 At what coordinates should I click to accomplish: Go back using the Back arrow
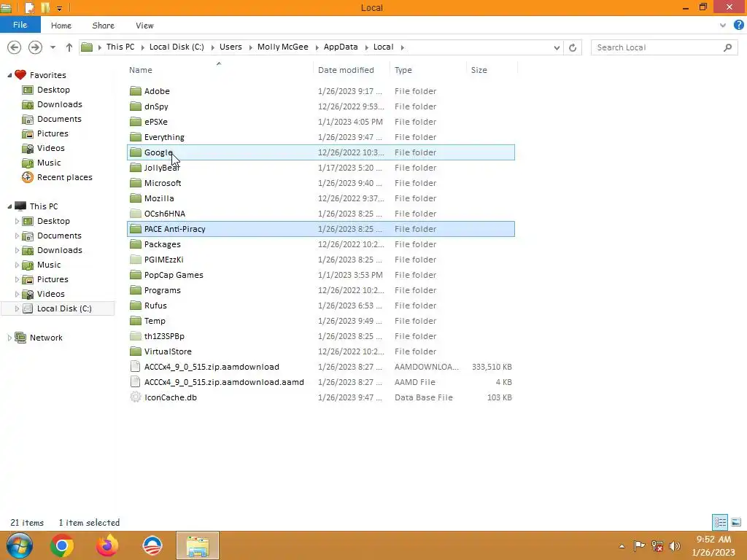click(x=15, y=47)
